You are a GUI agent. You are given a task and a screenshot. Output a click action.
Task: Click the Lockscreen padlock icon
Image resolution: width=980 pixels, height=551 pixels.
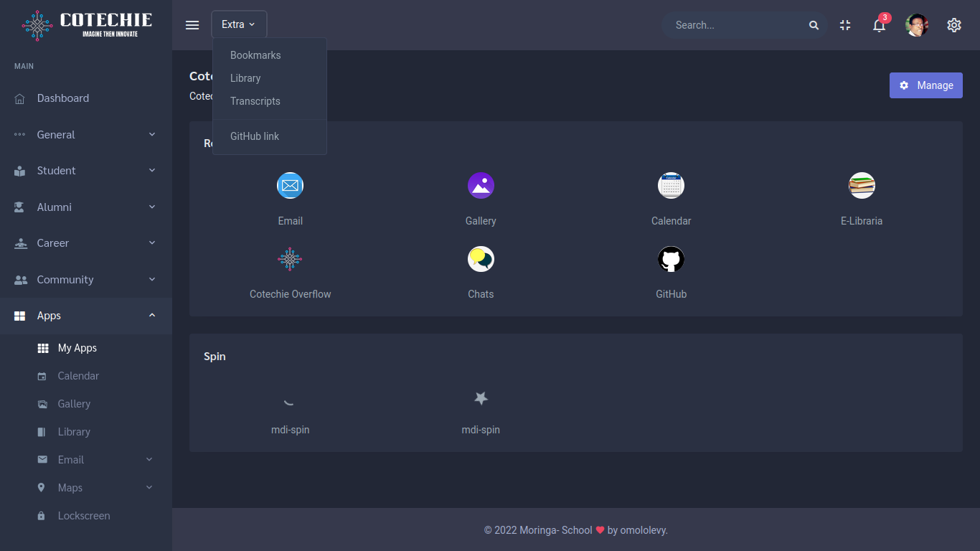pos(42,516)
